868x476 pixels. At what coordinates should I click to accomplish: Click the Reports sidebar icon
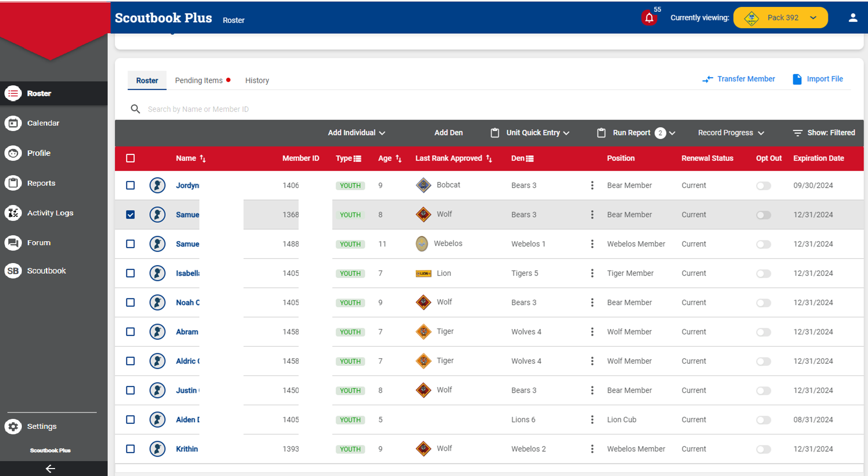13,183
